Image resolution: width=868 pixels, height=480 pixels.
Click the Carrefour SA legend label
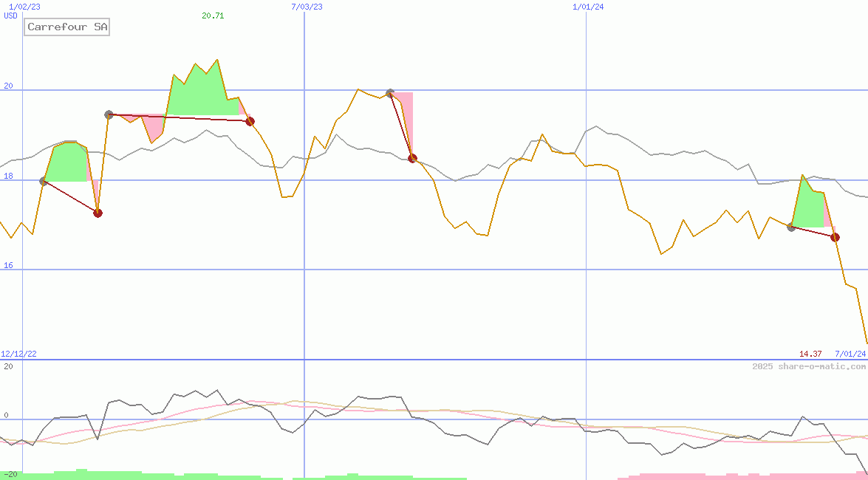67,27
